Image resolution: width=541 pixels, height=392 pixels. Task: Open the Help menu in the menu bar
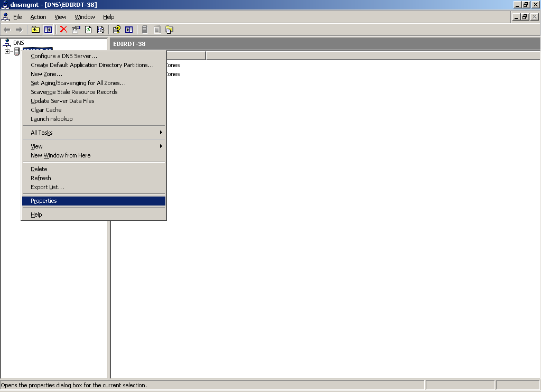coord(109,17)
